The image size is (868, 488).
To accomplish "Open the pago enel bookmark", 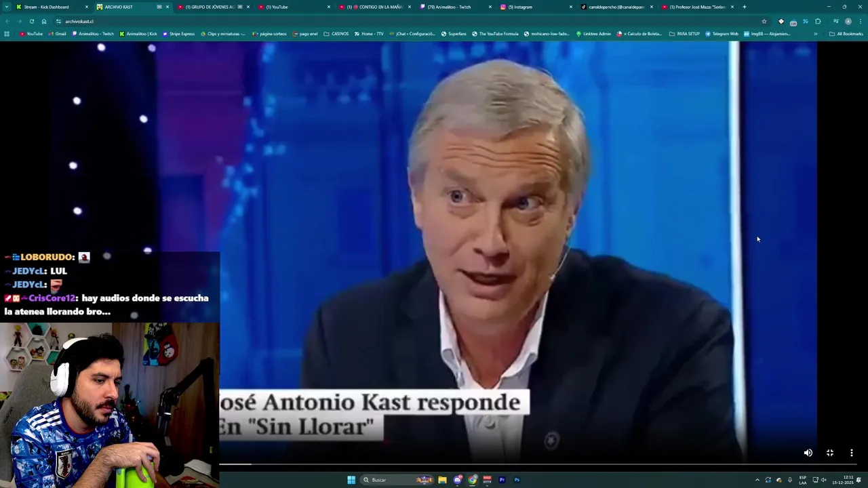I will tap(304, 33).
